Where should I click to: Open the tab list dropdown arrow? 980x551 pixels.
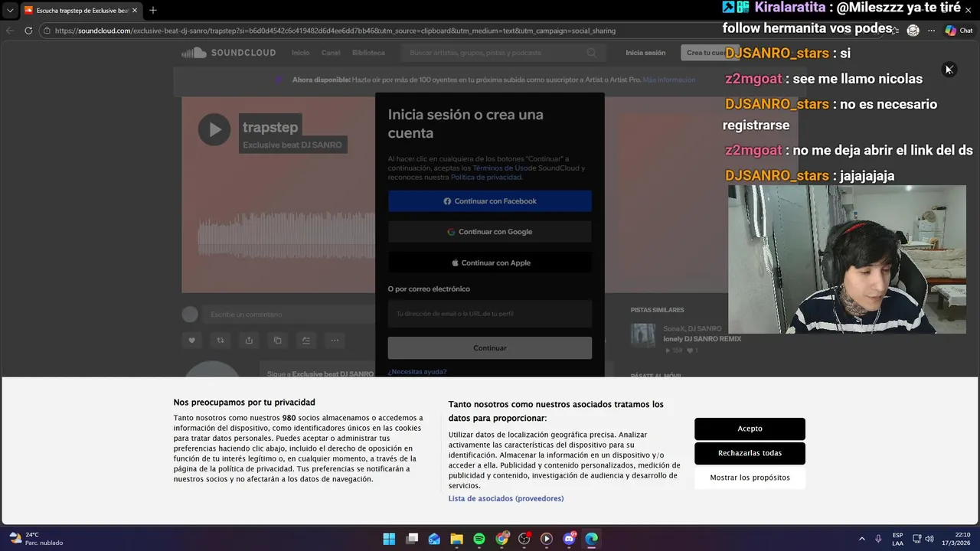click(9, 11)
